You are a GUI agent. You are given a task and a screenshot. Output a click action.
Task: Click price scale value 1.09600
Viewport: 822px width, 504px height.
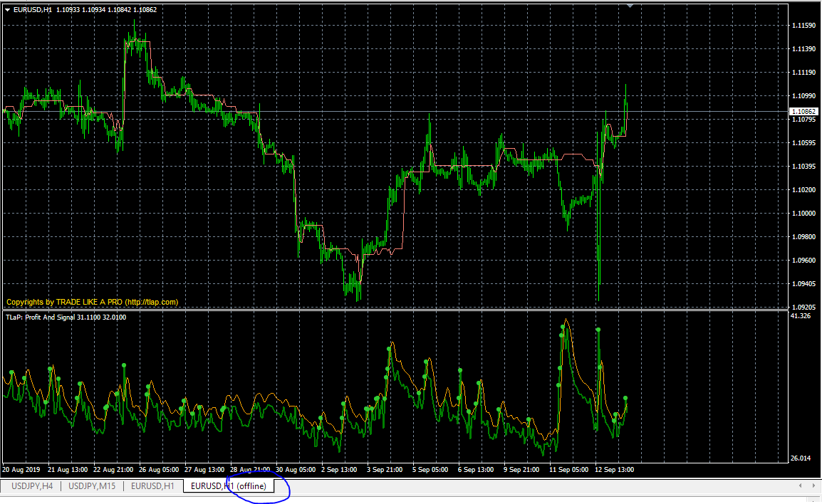coord(803,260)
